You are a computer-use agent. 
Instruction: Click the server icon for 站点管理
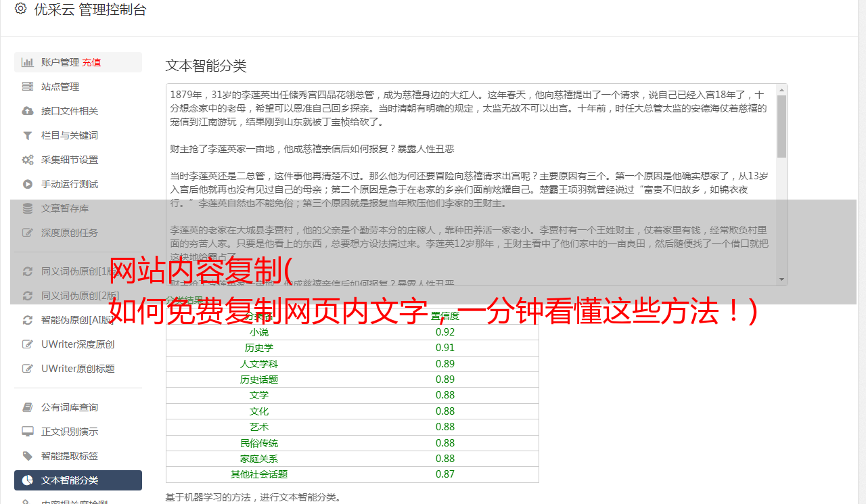28,87
